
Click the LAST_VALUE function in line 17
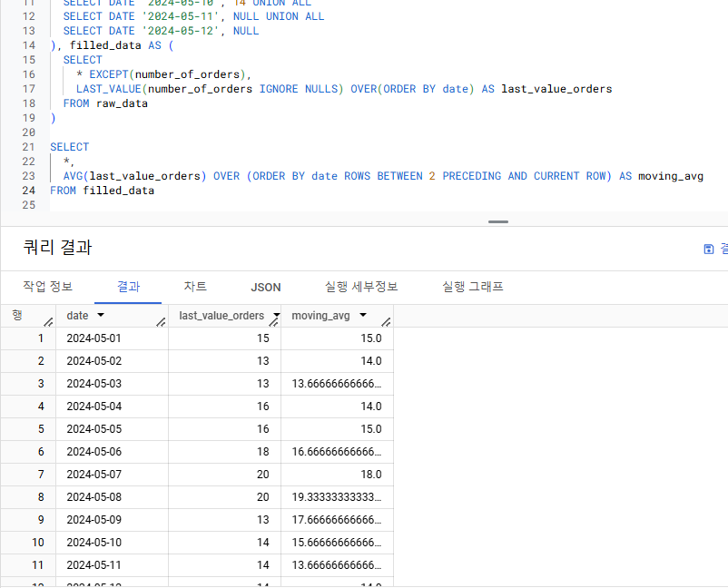109,89
